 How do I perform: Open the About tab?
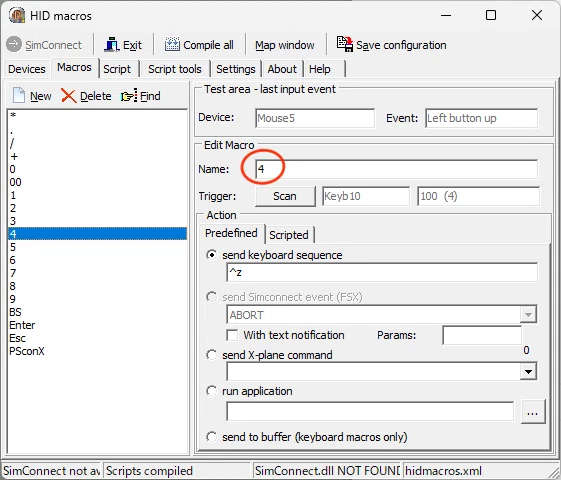pyautogui.click(x=282, y=69)
